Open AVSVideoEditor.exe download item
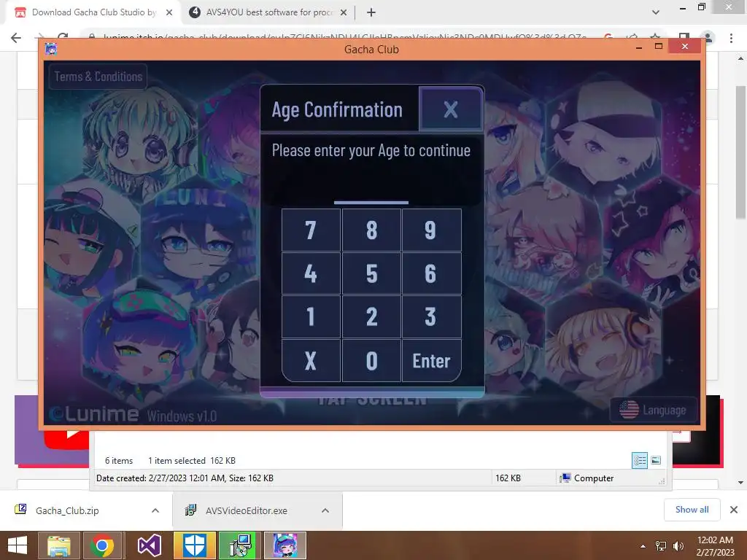 click(x=247, y=510)
